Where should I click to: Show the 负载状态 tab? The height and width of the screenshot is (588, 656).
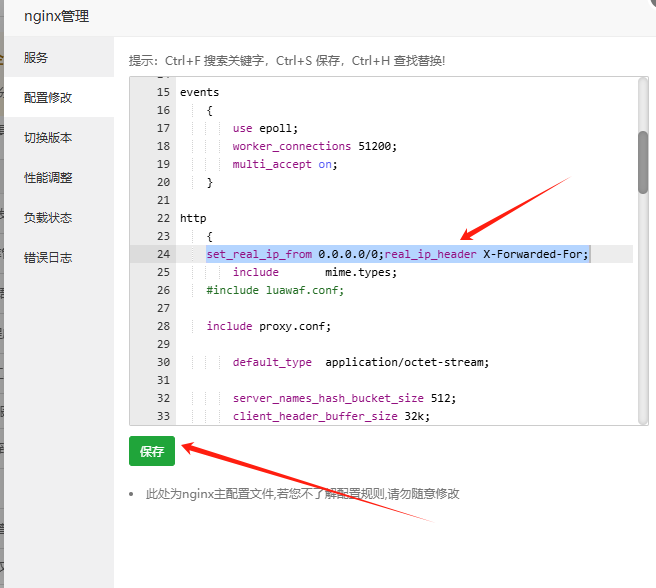click(59, 218)
